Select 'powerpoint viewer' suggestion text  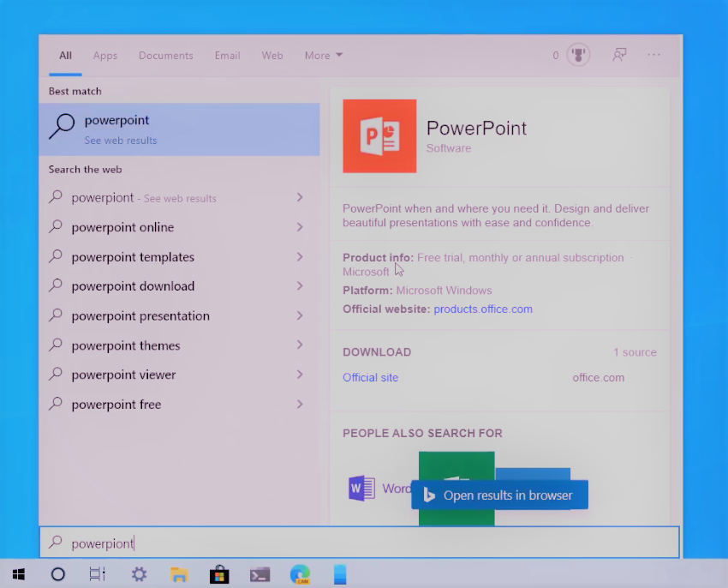point(123,375)
